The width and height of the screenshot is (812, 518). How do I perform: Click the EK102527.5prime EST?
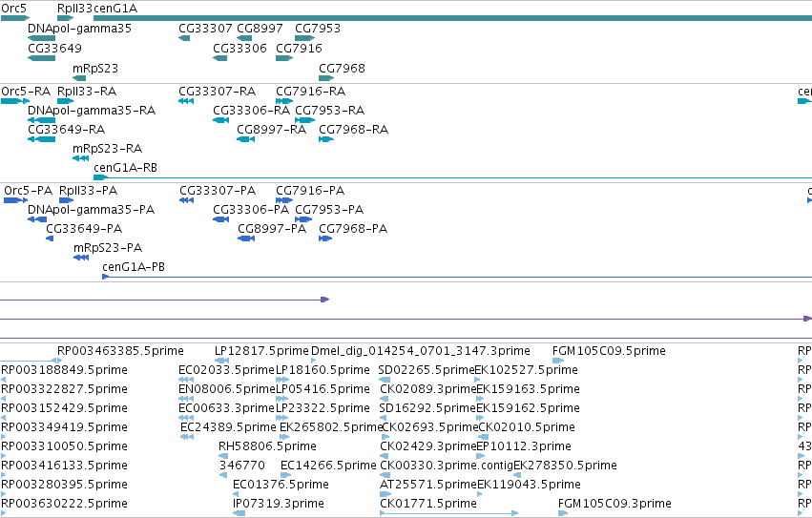click(477, 380)
